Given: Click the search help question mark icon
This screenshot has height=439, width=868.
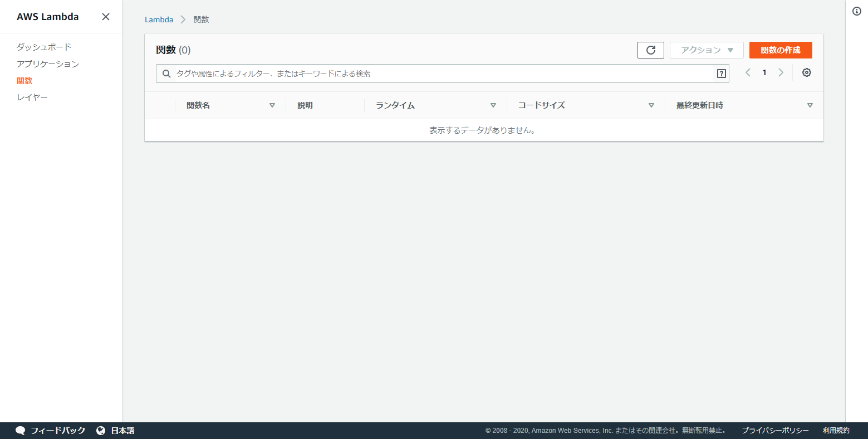Looking at the screenshot, I should point(722,74).
